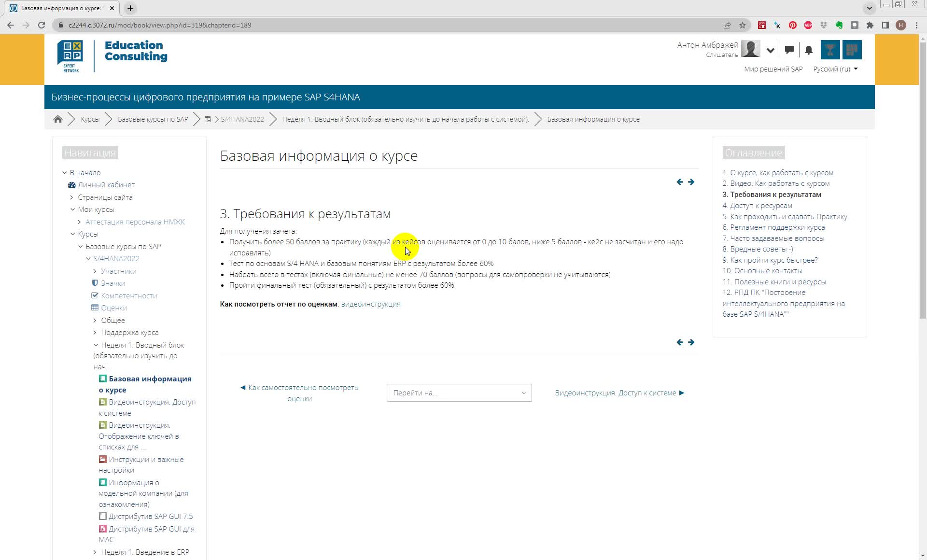
Task: Share this page icon in address bar
Action: tap(727, 25)
